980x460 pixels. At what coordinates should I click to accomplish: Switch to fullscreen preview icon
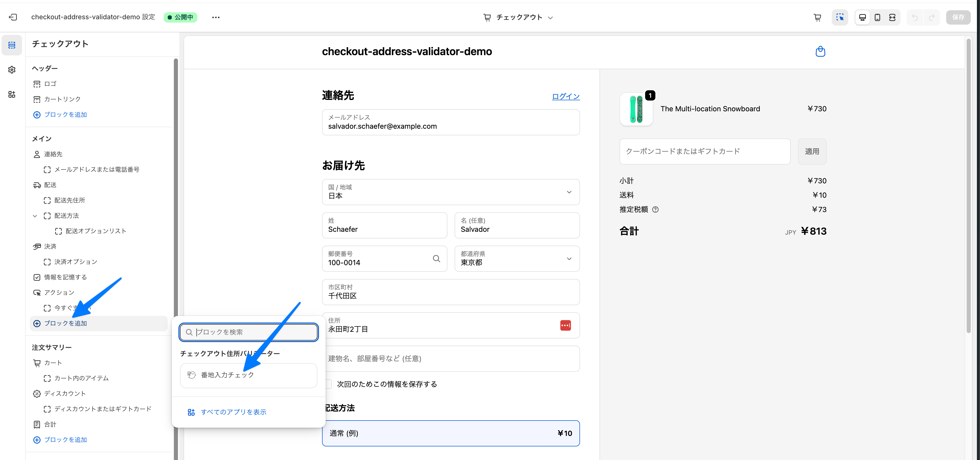tap(892, 17)
